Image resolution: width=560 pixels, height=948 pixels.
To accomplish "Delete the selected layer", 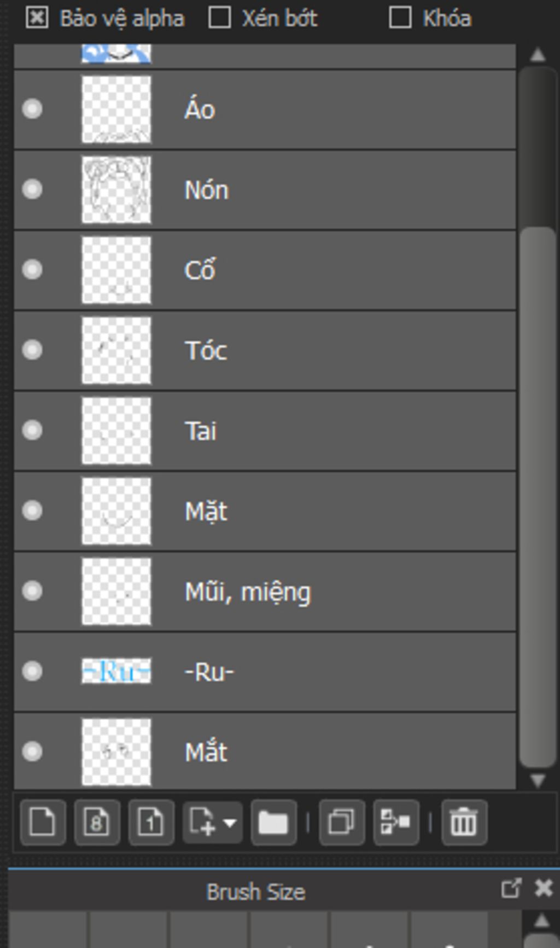I will [464, 822].
